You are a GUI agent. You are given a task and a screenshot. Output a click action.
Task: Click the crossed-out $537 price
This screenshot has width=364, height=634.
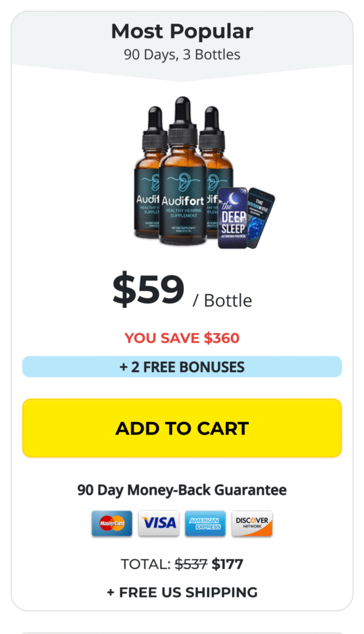click(191, 564)
